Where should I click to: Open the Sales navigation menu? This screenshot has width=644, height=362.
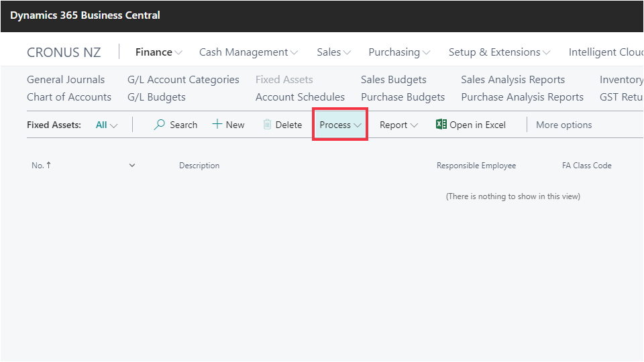pyautogui.click(x=333, y=52)
